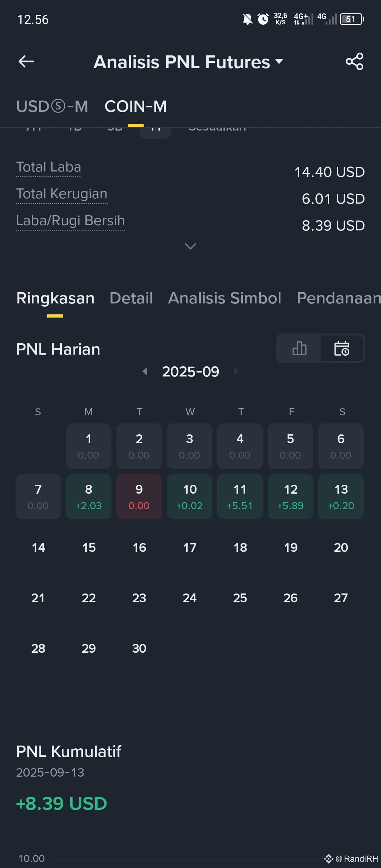Expand summary details chevron

click(190, 246)
